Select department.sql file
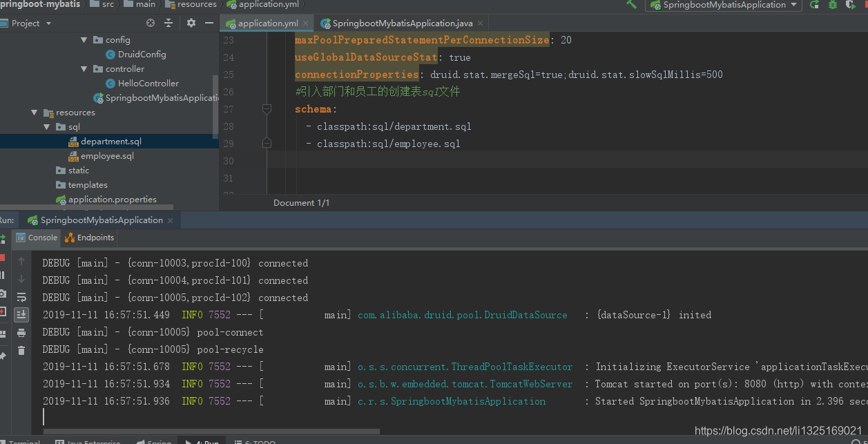Screen dimensions: 868x444 pyautogui.click(x=105, y=142)
